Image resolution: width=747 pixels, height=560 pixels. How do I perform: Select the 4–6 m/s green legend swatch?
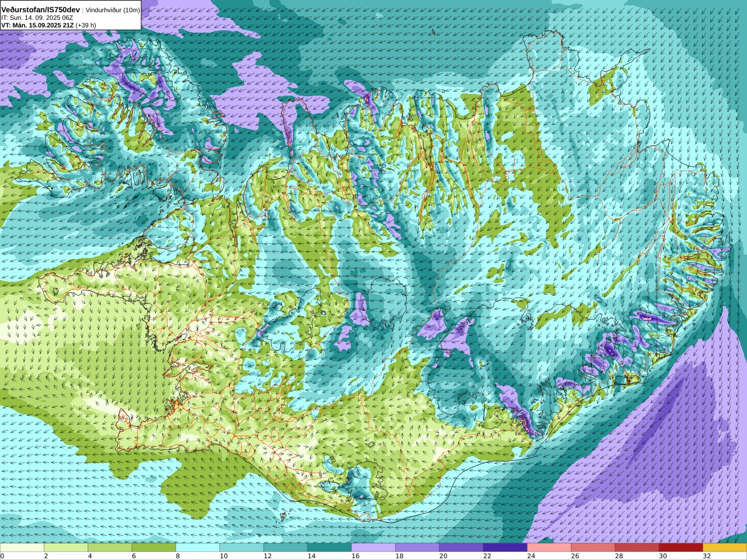tap(110, 548)
